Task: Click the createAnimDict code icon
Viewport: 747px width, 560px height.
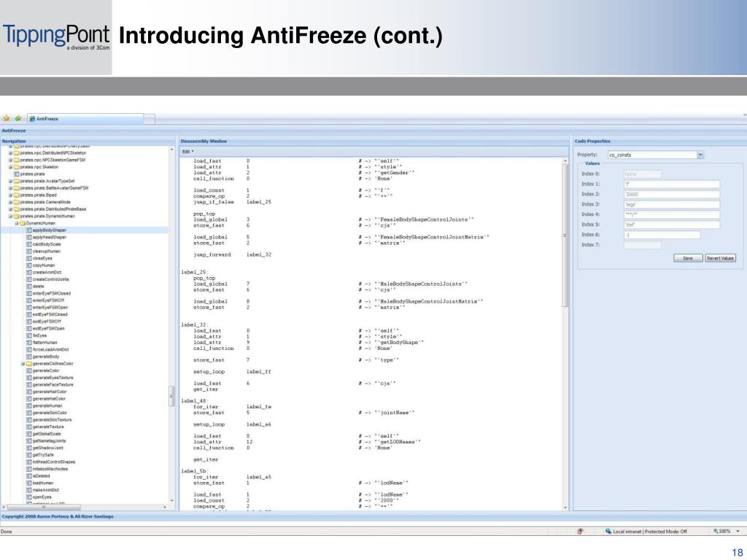Action: click(x=29, y=273)
